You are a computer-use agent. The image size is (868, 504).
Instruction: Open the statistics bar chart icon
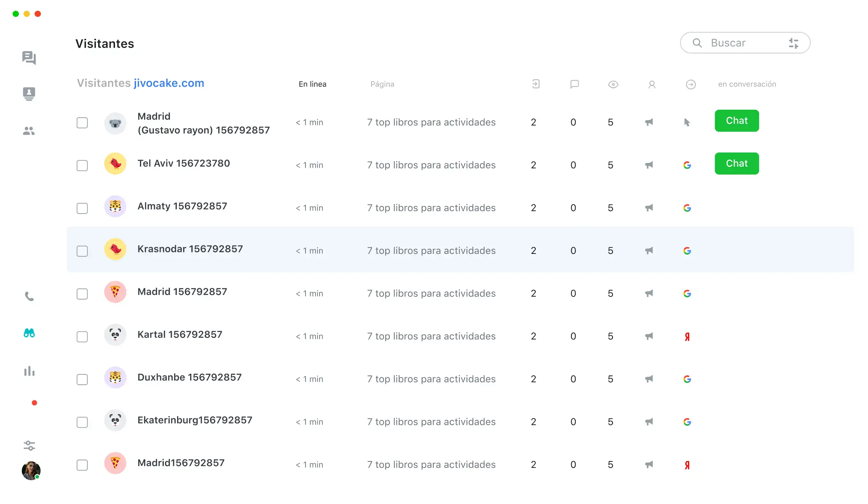click(29, 371)
